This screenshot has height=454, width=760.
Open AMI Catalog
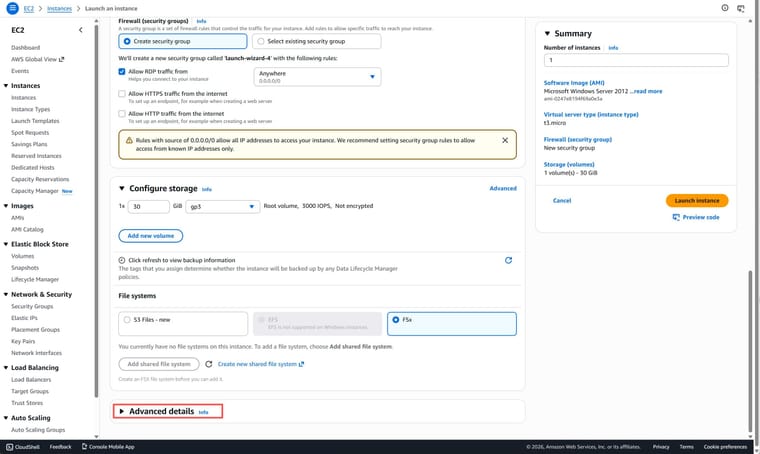pos(27,229)
